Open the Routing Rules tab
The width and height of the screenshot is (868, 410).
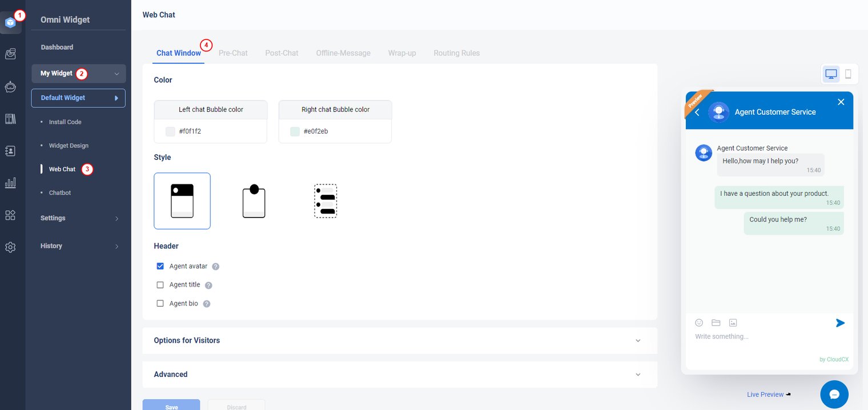point(456,53)
